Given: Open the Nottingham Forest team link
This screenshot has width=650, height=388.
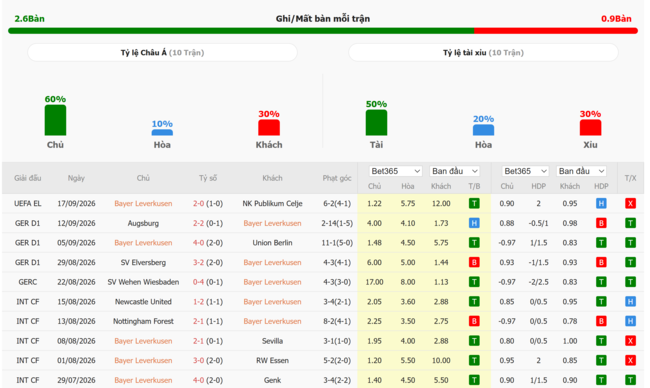Looking at the screenshot, I should point(143,321).
